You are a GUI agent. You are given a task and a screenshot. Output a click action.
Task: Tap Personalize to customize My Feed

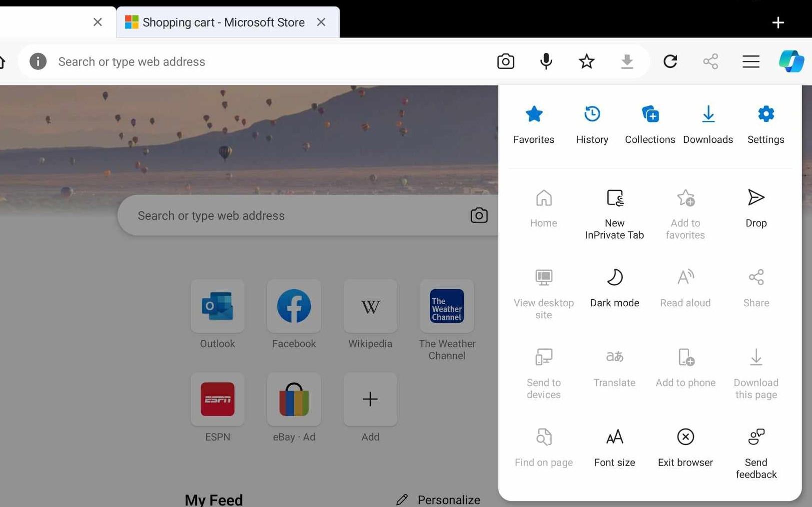tap(448, 499)
